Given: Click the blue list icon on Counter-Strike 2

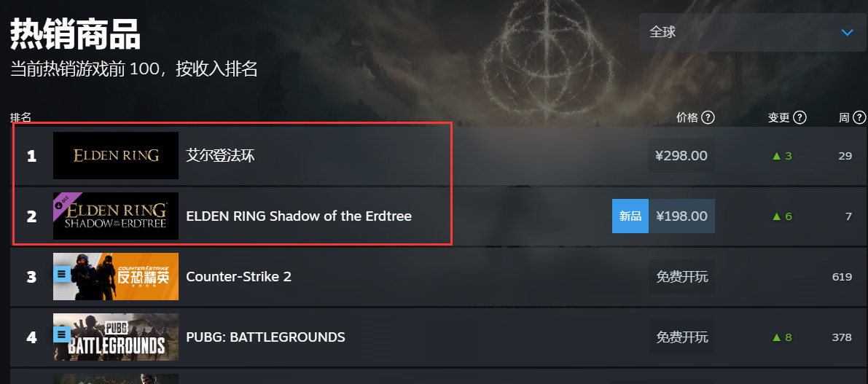Looking at the screenshot, I should [62, 274].
